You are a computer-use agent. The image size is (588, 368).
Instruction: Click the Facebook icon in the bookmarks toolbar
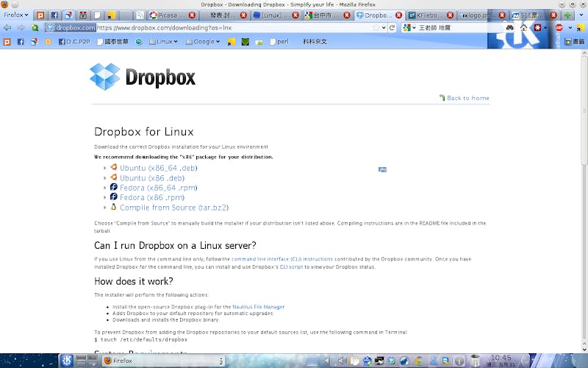click(21, 42)
